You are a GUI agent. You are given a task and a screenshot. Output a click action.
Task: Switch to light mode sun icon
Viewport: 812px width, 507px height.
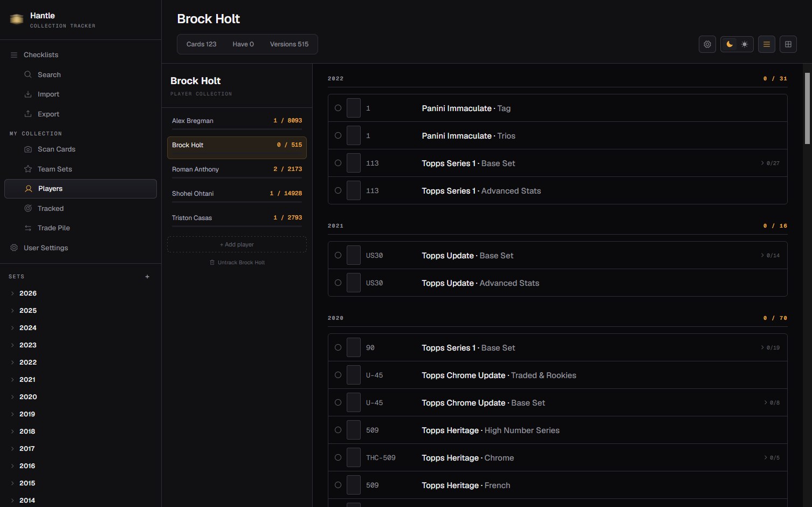click(745, 44)
